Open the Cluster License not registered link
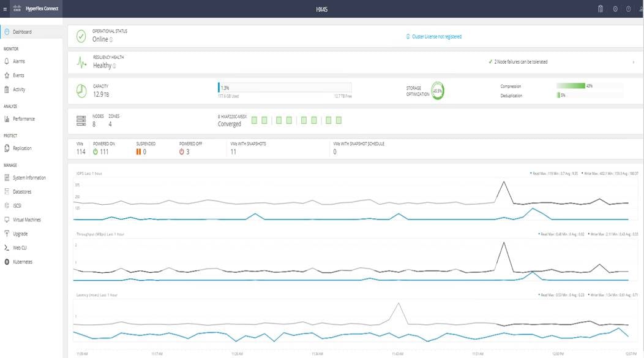The height and width of the screenshot is (358, 644). [436, 37]
